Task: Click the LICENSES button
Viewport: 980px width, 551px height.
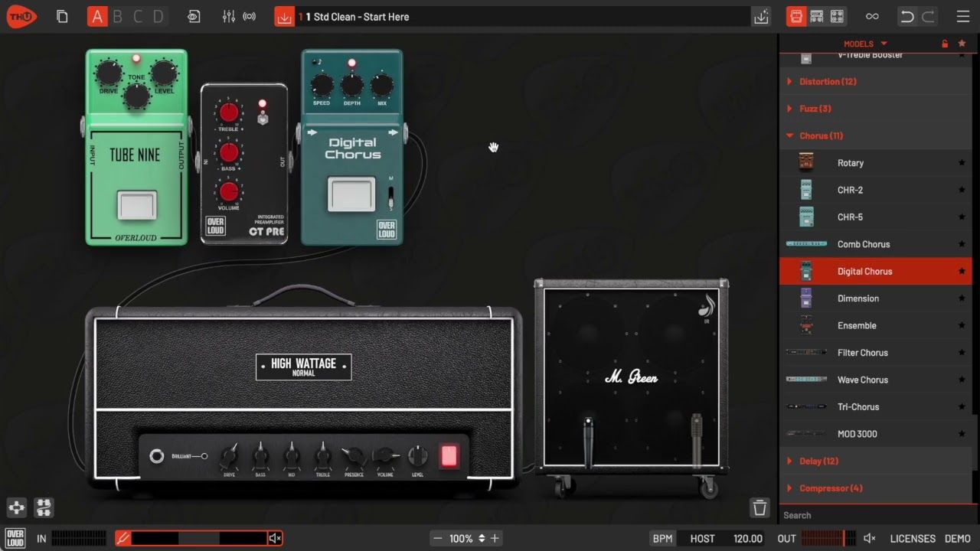Action: [913, 539]
